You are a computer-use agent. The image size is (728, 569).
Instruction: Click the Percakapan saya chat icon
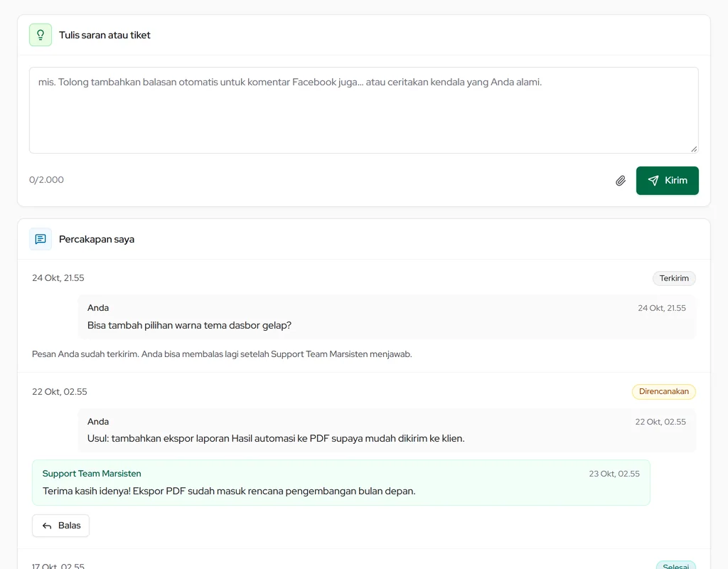pos(41,239)
